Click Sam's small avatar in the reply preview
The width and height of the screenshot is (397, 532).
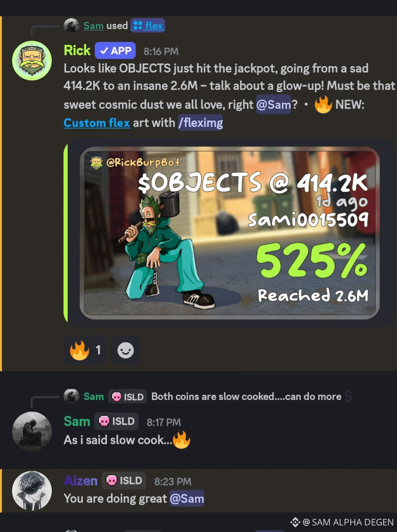tap(71, 396)
